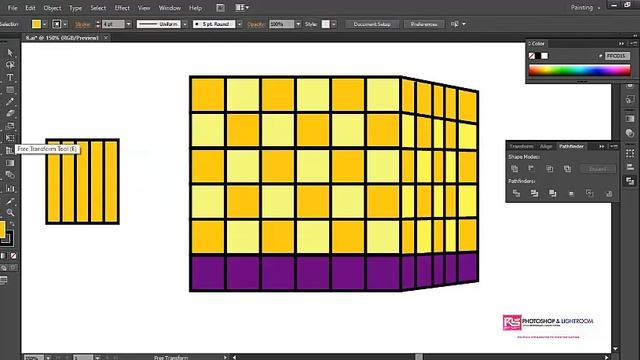640x360 pixels.
Task: Open the graphic Style dropdown
Action: (x=334, y=24)
